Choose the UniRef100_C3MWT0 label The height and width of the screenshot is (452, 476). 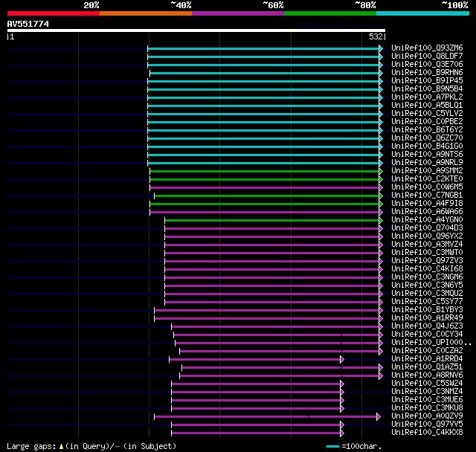[427, 253]
